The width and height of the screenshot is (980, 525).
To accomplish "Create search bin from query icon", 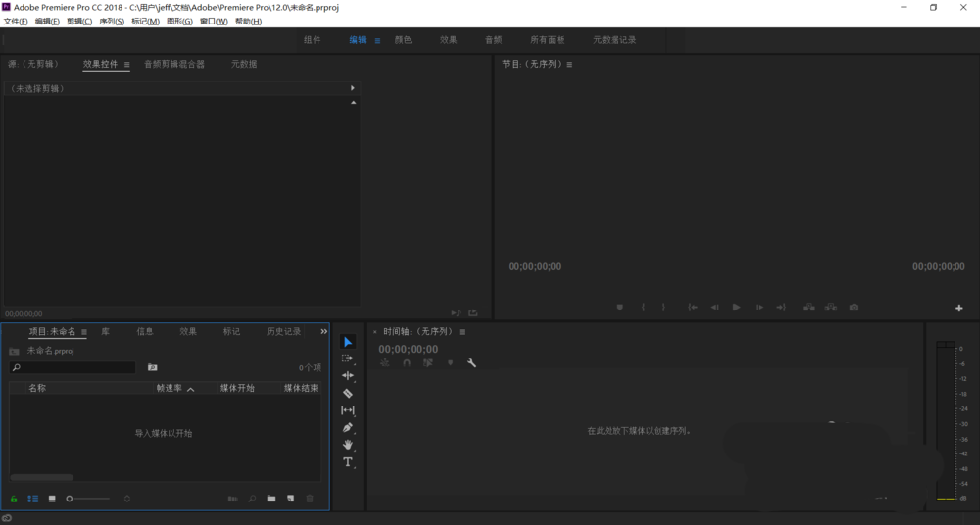I will click(x=153, y=367).
